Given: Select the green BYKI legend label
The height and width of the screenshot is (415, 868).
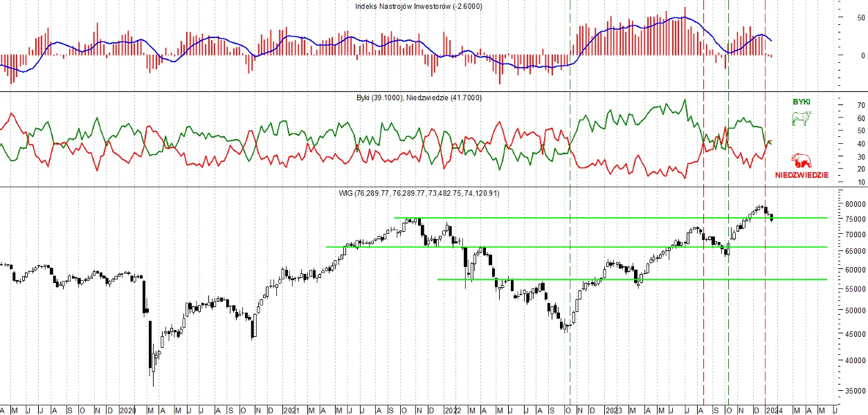Looking at the screenshot, I should pos(802,102).
